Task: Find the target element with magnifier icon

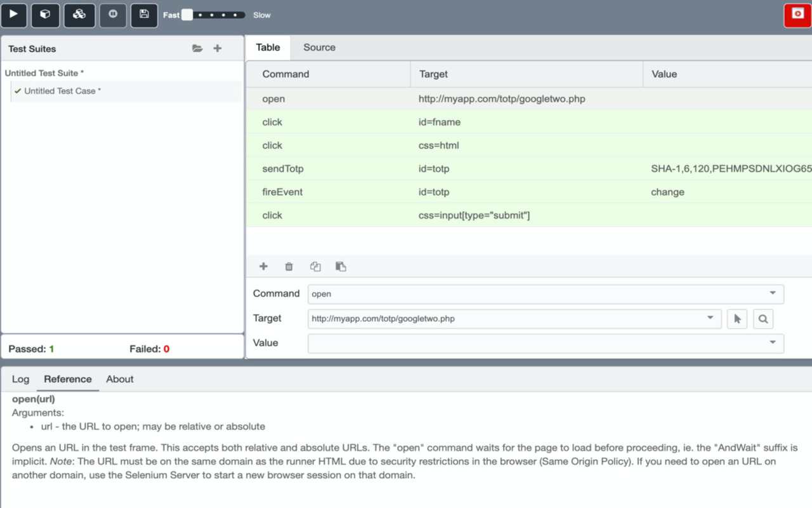Action: coord(763,319)
